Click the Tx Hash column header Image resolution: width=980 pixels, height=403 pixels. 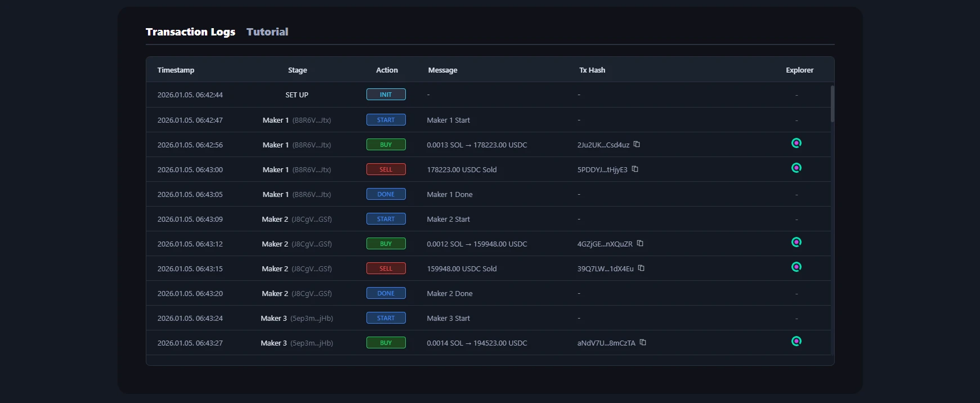pos(592,70)
